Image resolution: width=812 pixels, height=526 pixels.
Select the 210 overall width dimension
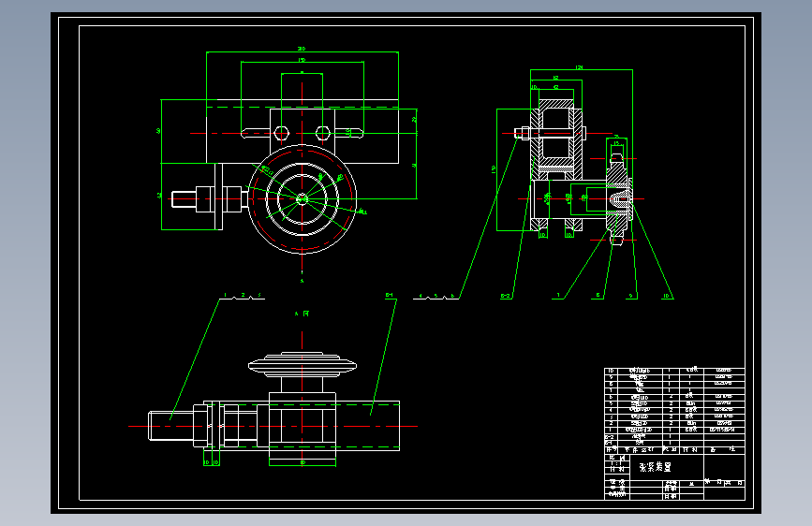[x=302, y=49]
